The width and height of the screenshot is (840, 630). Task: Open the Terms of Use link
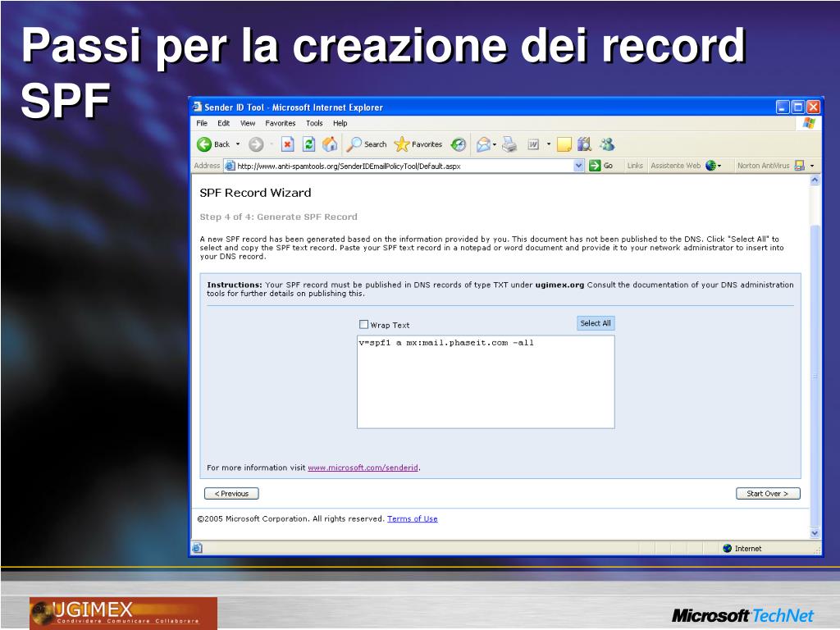pos(413,518)
